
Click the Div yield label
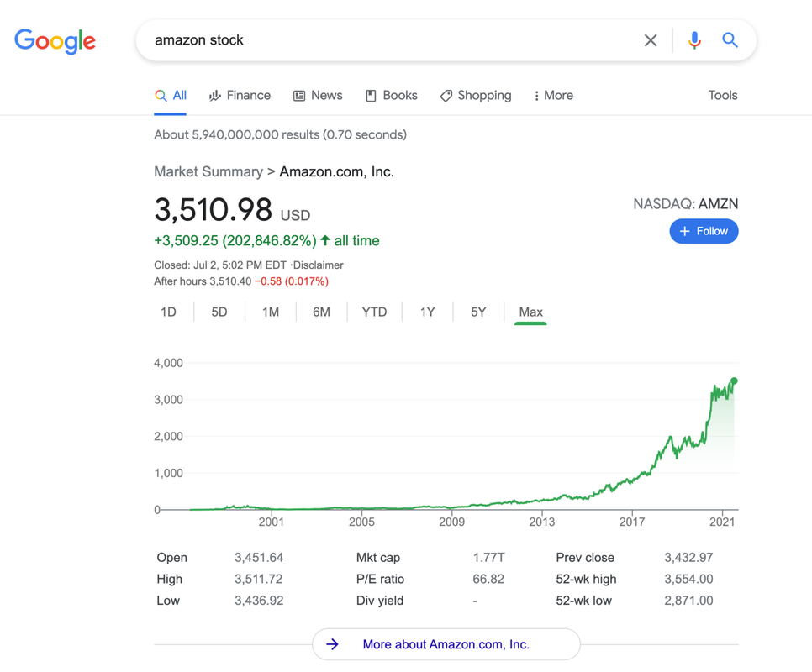pos(380,601)
